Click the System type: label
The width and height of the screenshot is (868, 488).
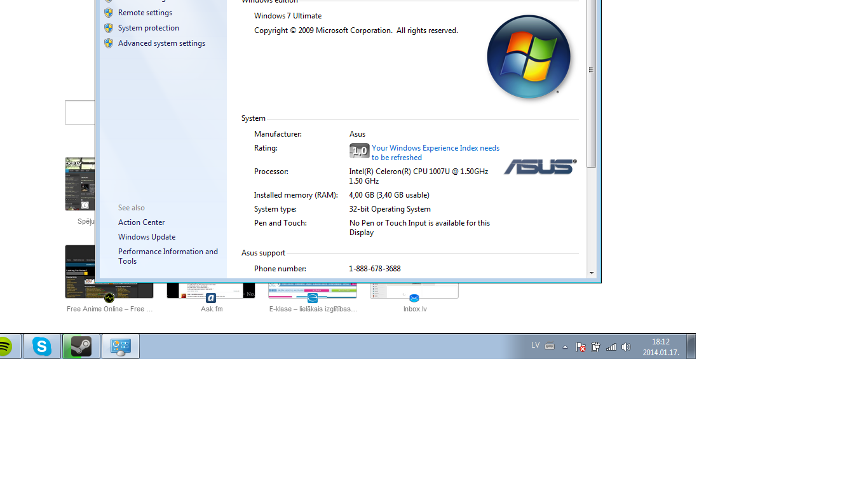pos(275,209)
